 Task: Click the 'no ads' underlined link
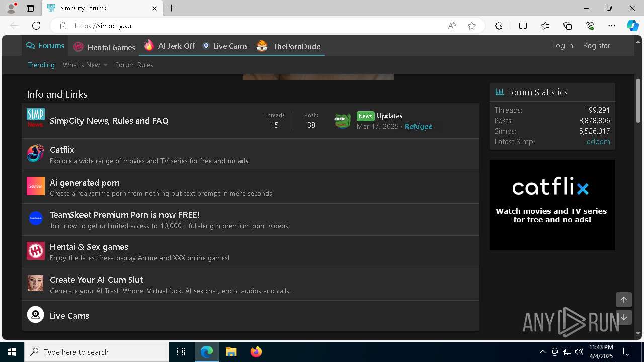point(237,161)
